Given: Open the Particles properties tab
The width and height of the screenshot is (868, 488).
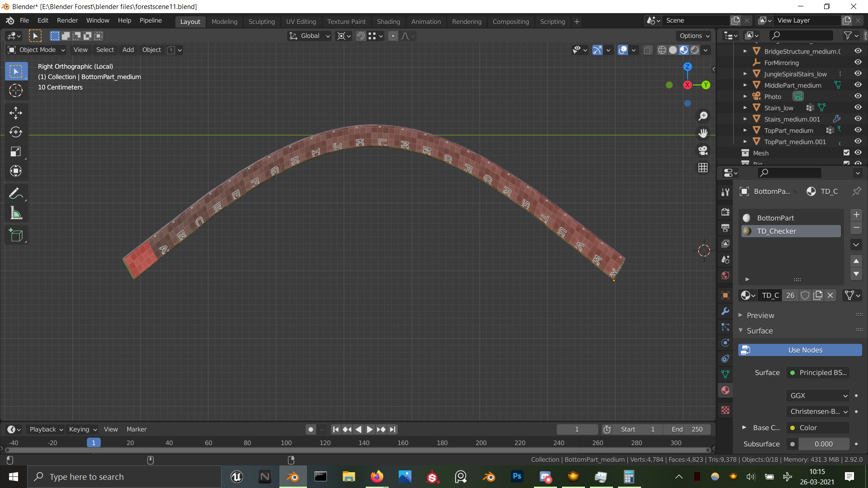Looking at the screenshot, I should coord(725,327).
